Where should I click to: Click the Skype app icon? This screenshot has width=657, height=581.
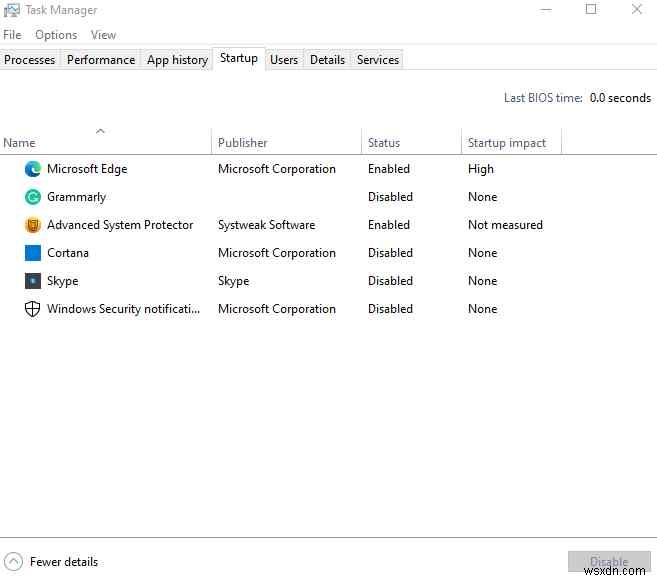(x=33, y=281)
